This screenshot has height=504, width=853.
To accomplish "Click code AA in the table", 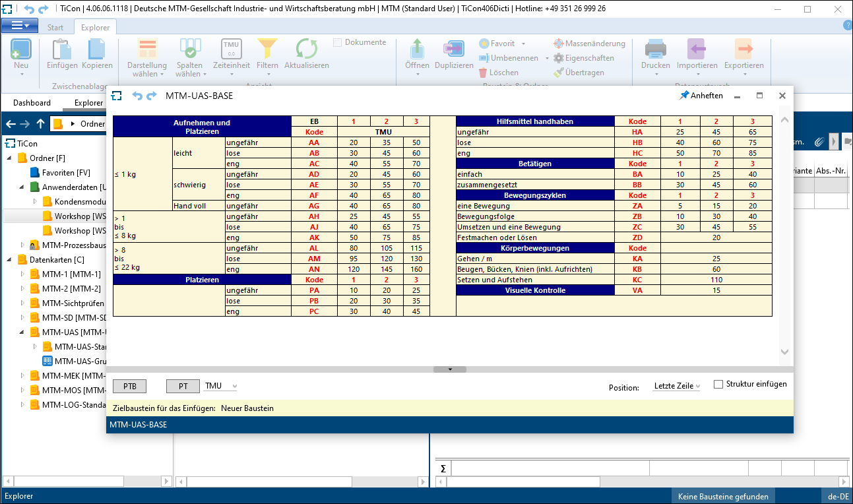I will coord(314,142).
